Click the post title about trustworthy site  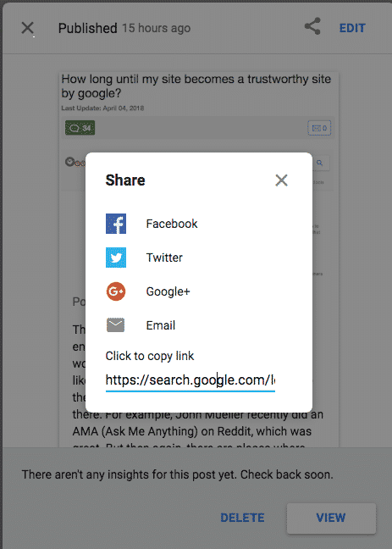pos(196,86)
